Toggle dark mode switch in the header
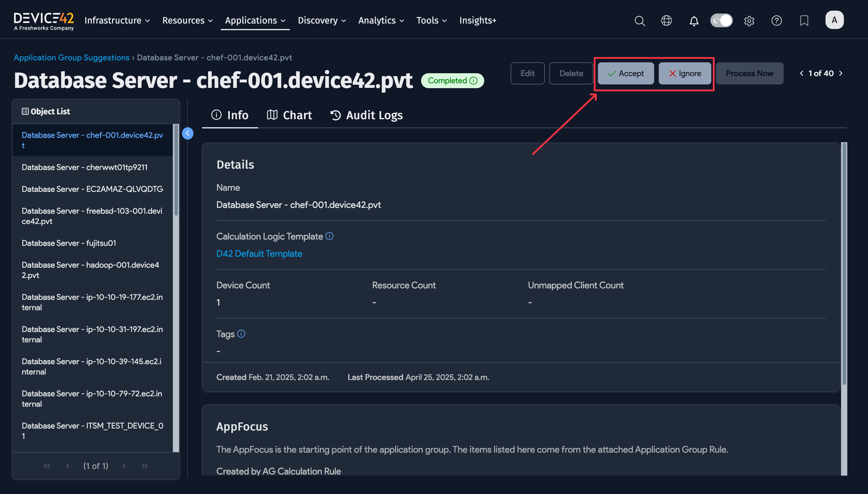 [x=721, y=20]
